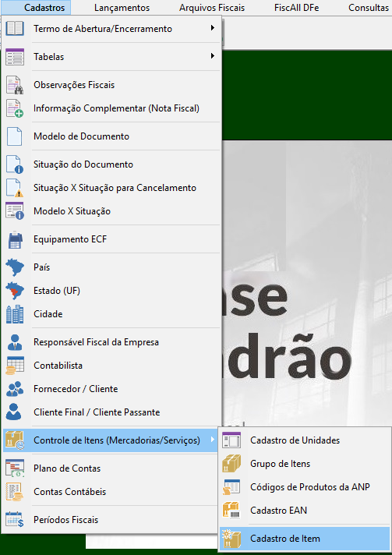Screen dimensions: 392x555
Task: Choose Situação X Situação para Cancelamento
Action: 111,188
